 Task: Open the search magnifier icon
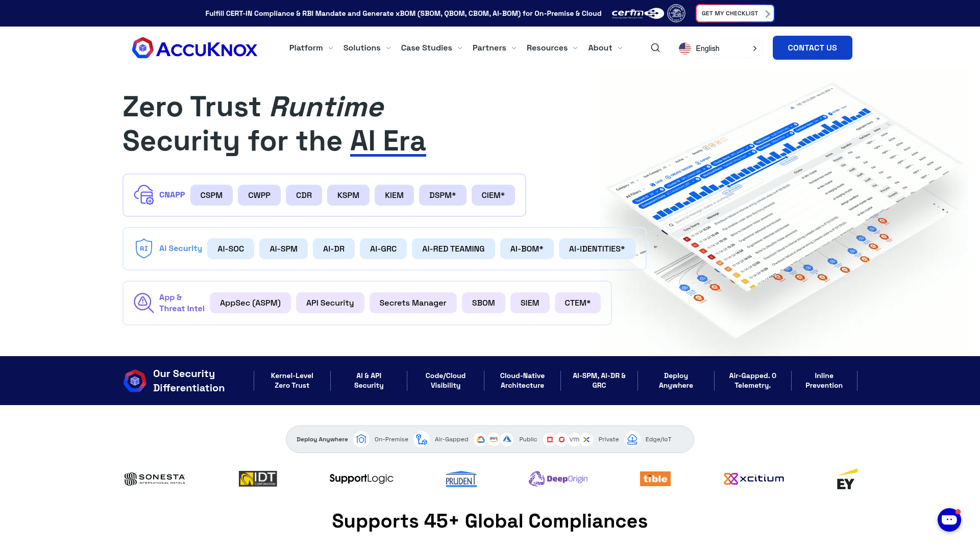coord(655,48)
